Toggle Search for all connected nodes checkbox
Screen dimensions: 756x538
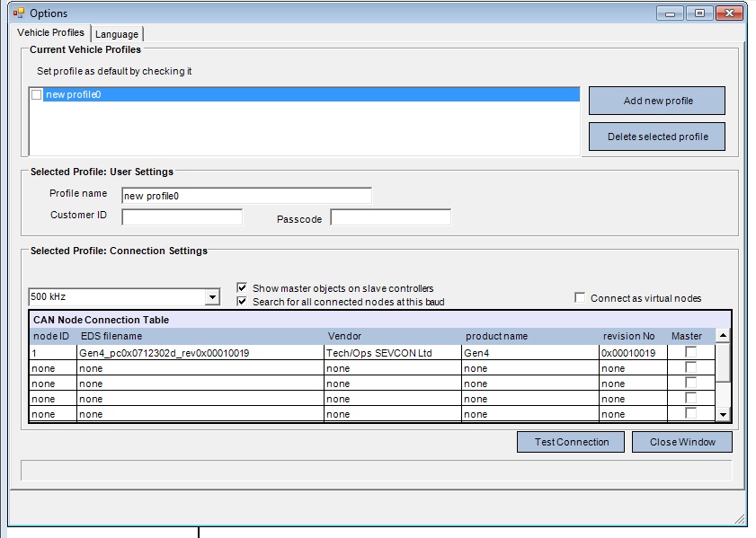coord(242,302)
